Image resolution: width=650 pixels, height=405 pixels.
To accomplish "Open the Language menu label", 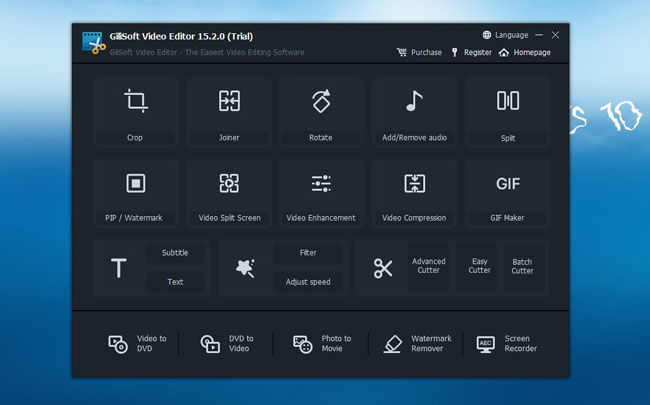I will pos(512,35).
